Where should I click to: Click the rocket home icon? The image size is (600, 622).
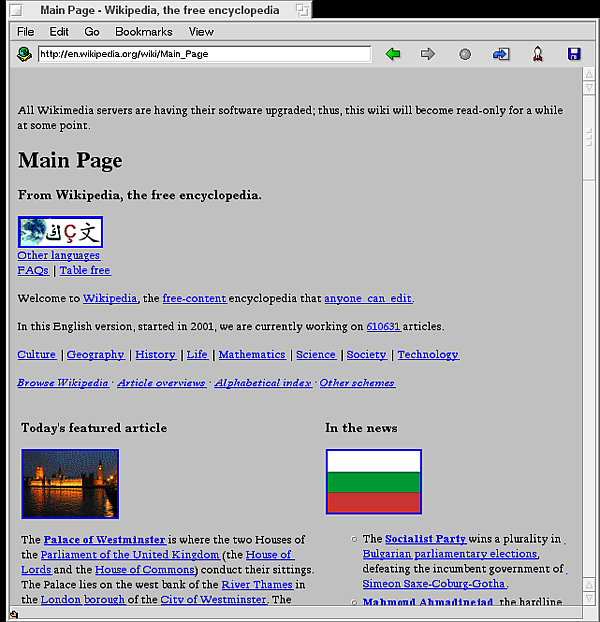pos(537,54)
